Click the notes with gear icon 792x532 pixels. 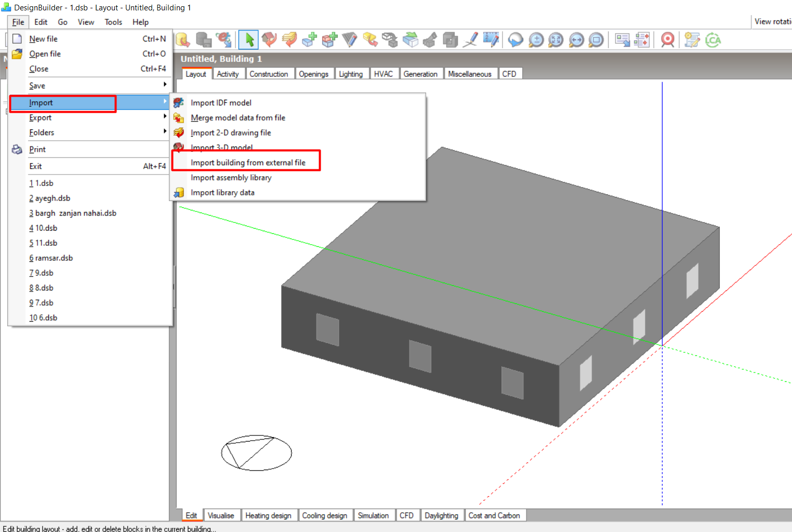(x=692, y=40)
